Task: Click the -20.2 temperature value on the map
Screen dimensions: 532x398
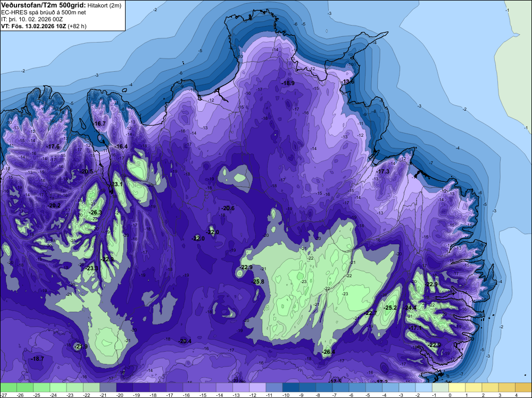Action: pos(54,205)
